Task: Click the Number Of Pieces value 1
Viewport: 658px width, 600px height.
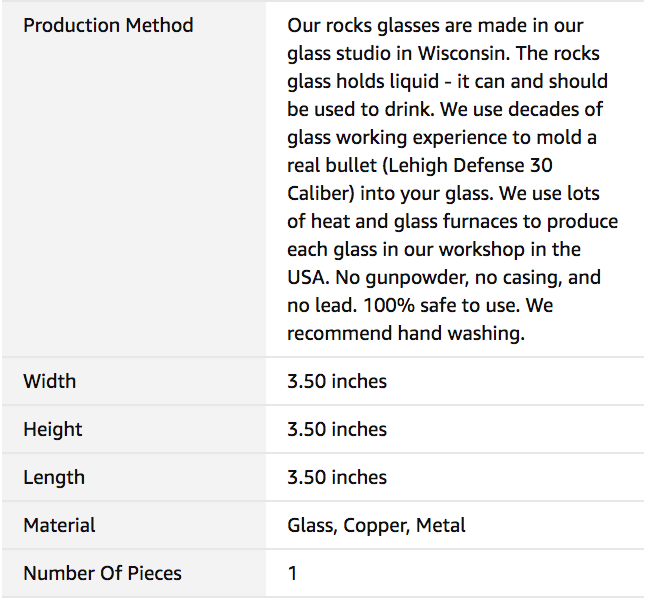Action: click(x=292, y=573)
